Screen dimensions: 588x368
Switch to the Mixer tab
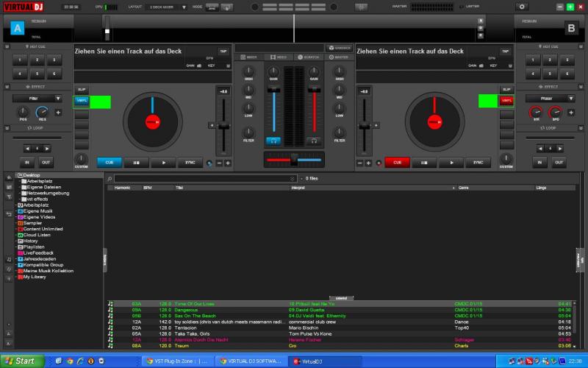coord(249,57)
